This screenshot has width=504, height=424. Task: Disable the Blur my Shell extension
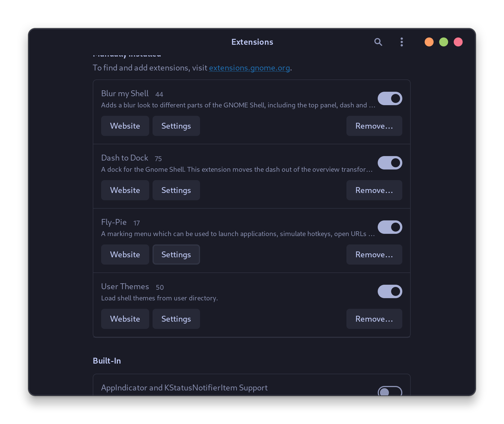(x=390, y=98)
